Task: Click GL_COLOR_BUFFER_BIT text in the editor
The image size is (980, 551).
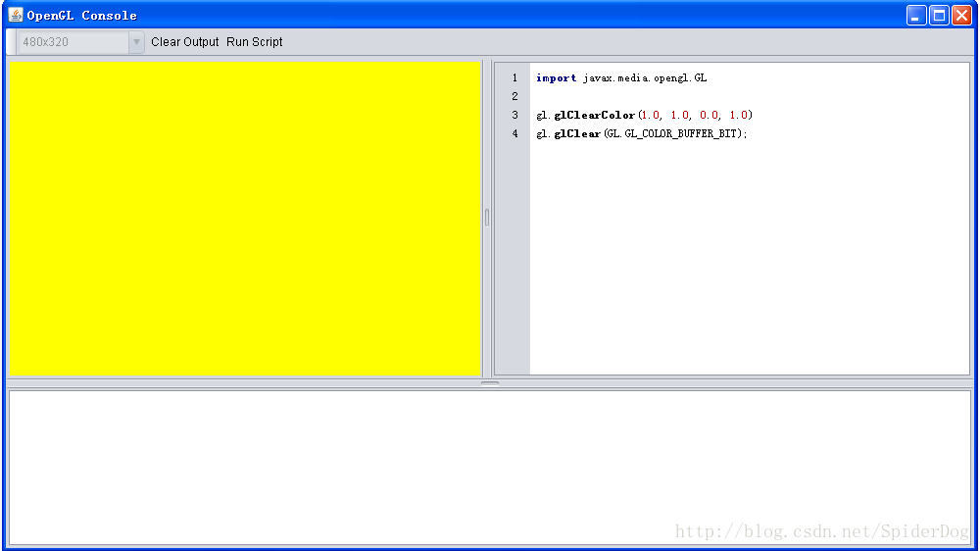Action: pyautogui.click(x=681, y=134)
